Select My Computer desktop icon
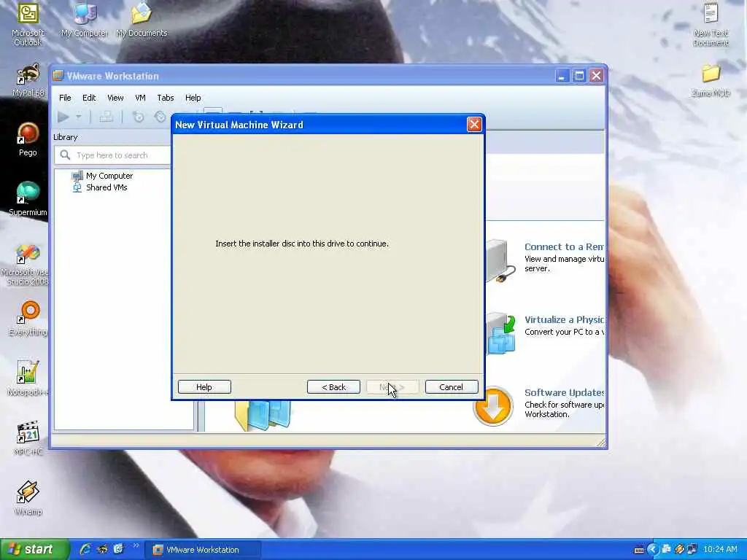Screen dimensions: 747x560 [x=85, y=20]
